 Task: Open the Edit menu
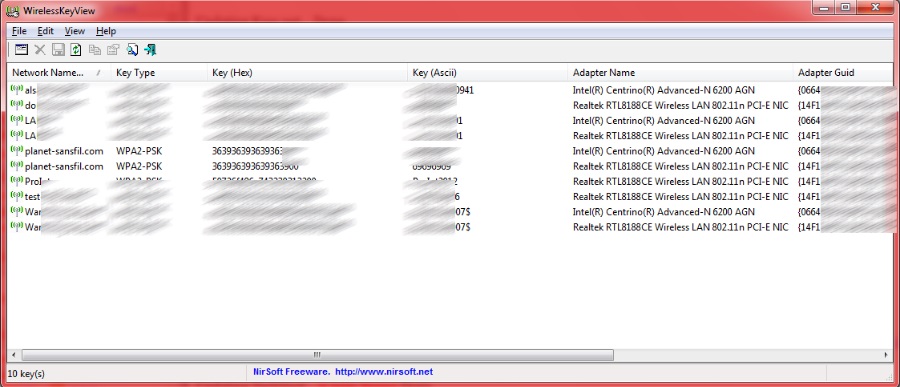pos(45,31)
